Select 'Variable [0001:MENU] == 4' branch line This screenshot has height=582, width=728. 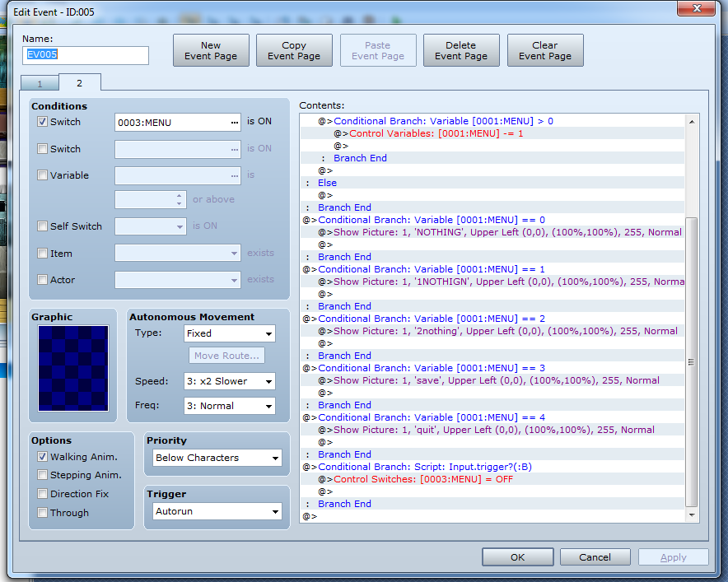click(492, 417)
